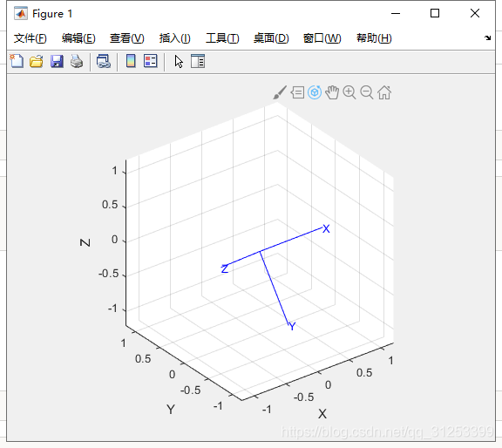Maximize the Figure 1 window
502x448 pixels.
point(435,13)
